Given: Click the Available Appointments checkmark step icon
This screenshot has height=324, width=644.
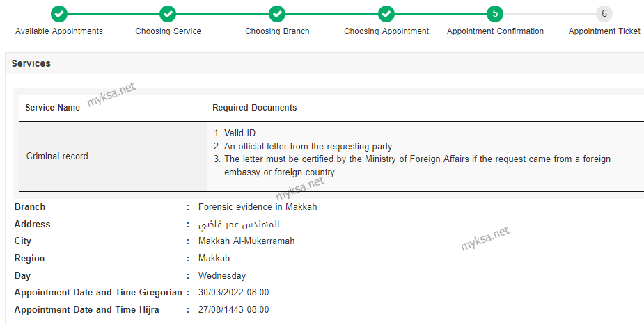Looking at the screenshot, I should tap(59, 14).
